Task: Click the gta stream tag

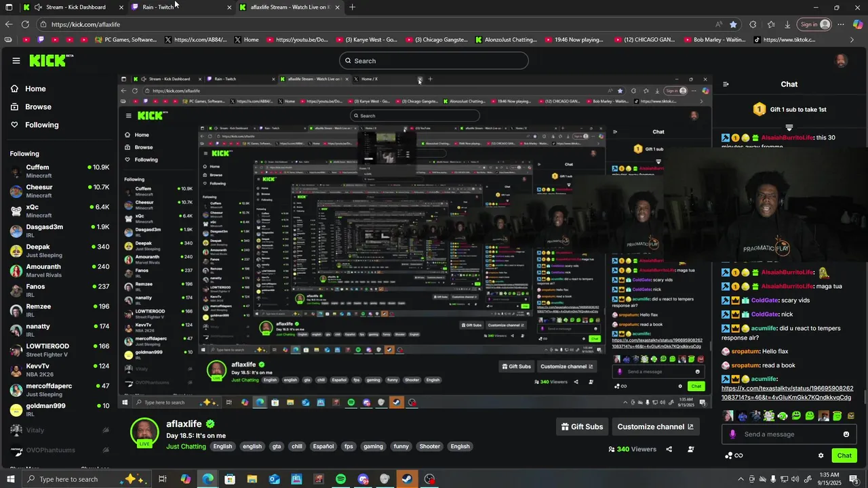Action: pos(277,447)
